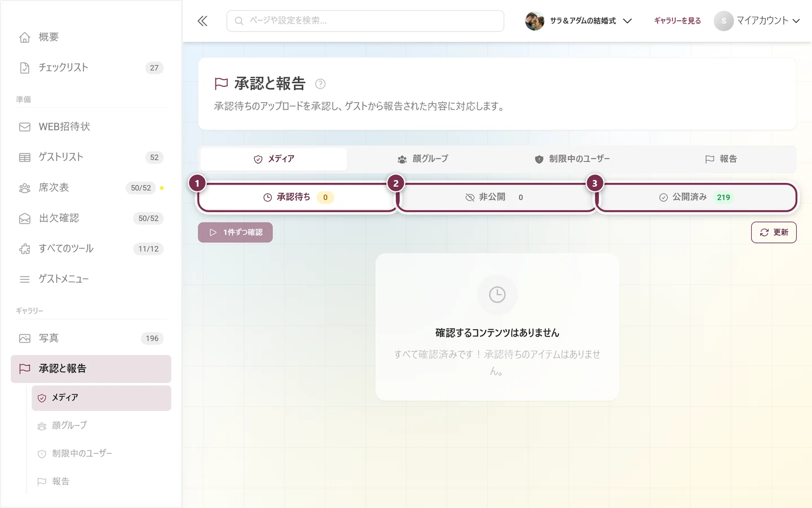The width and height of the screenshot is (812, 508).
Task: Click the 11/12 badge on すべてのツール
Action: coord(148,249)
